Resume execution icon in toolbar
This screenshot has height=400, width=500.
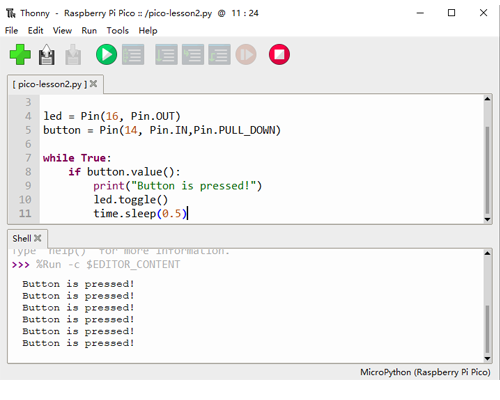[x=246, y=54]
